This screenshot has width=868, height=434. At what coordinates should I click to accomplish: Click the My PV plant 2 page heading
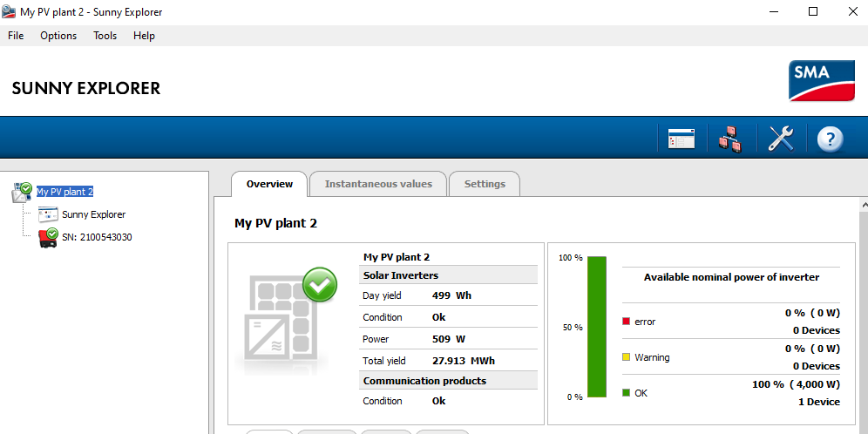pos(275,223)
